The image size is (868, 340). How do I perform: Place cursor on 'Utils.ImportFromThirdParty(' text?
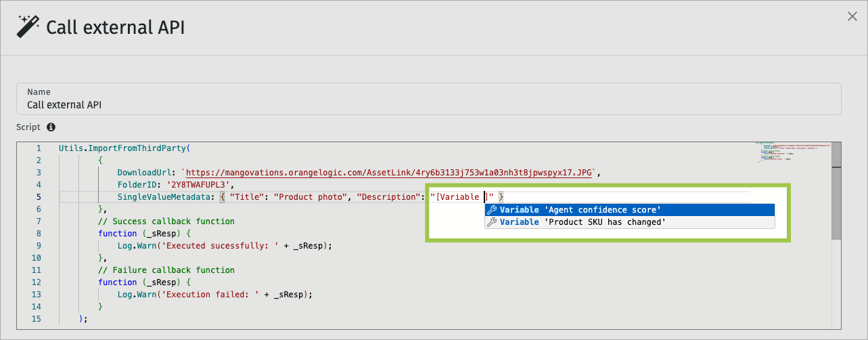pos(125,148)
